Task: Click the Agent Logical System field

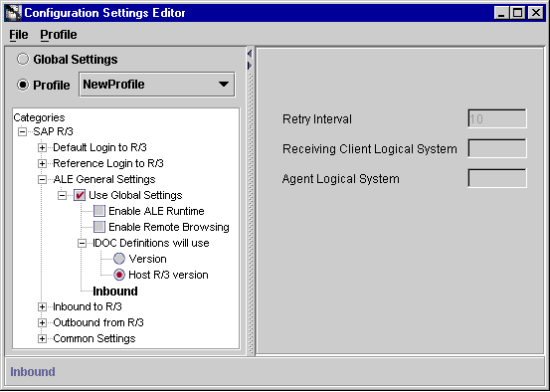Action: pos(497,178)
